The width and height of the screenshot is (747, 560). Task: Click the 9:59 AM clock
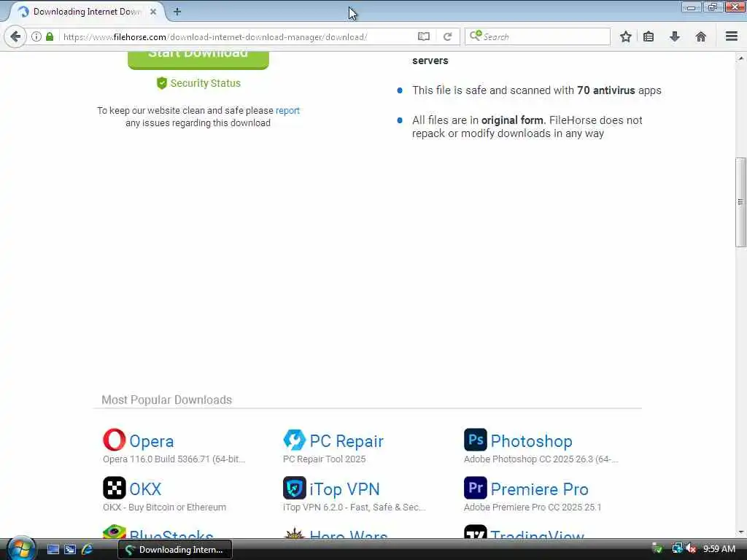click(719, 549)
